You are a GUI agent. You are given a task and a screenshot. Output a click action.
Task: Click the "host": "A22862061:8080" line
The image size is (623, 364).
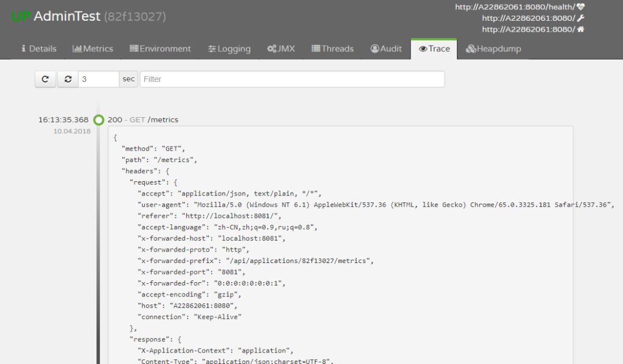[187, 306]
